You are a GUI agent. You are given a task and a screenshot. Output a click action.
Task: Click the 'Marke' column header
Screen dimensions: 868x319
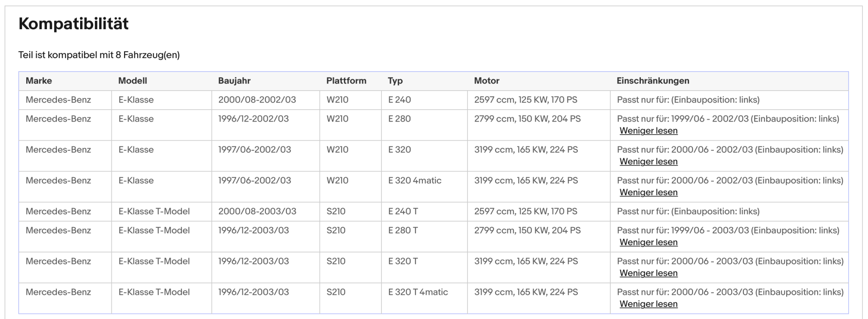pyautogui.click(x=39, y=80)
